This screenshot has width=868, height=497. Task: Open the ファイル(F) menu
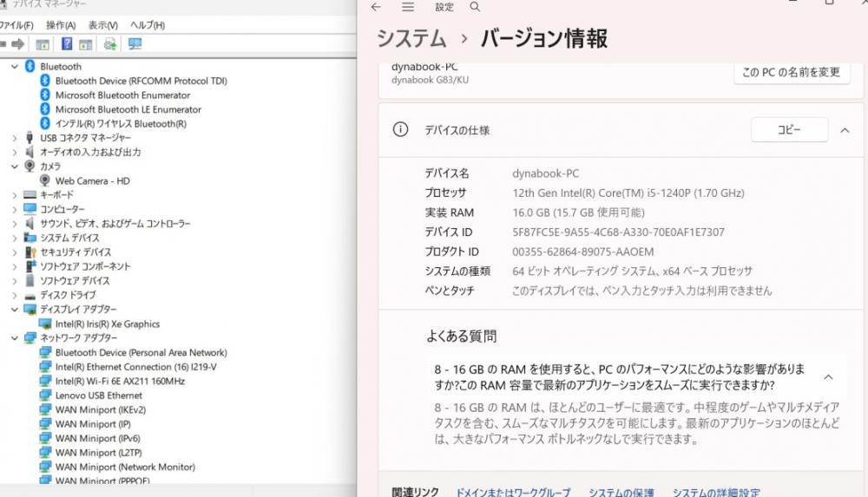[x=16, y=25]
